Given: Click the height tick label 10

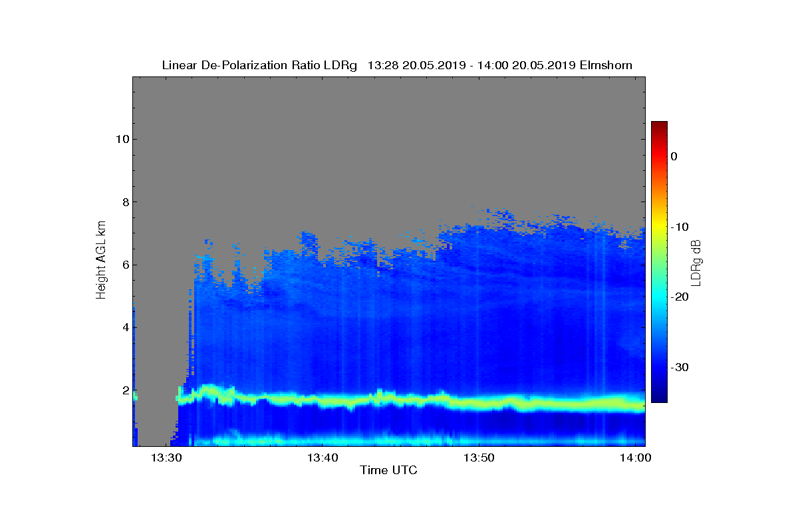Looking at the screenshot, I should click(121, 139).
